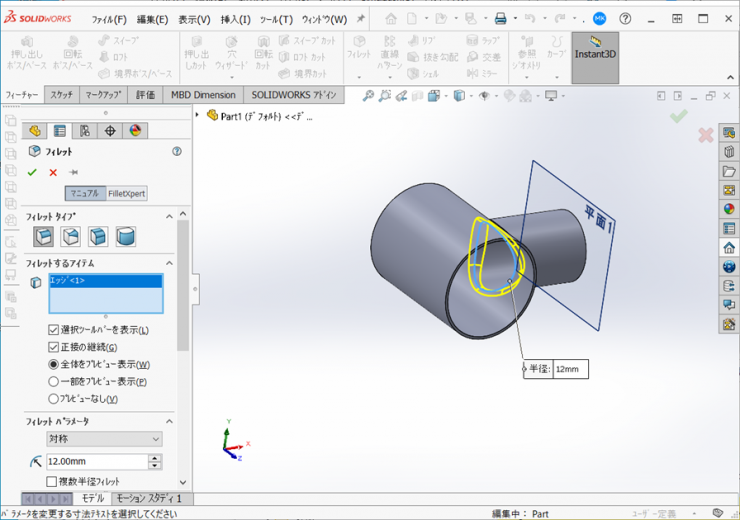Open the 対称 fillet parameter dropdown
740x520 pixels.
point(104,439)
